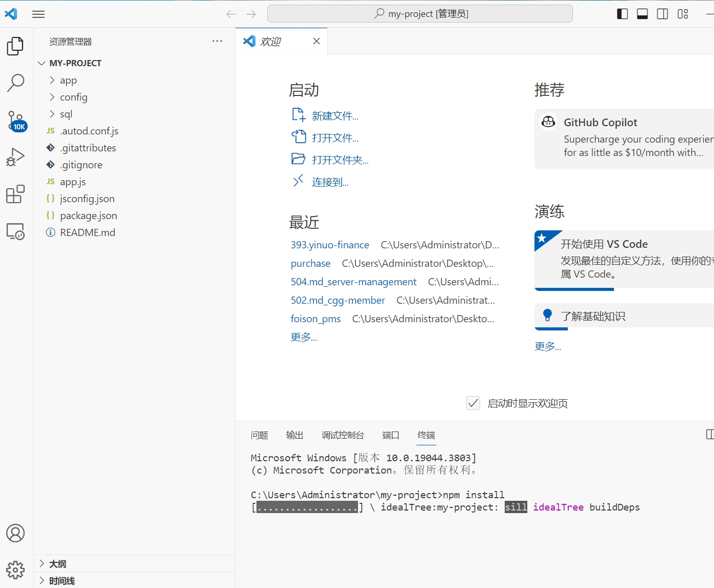Expand the app folder in explorer
The image size is (714, 588).
click(x=68, y=80)
